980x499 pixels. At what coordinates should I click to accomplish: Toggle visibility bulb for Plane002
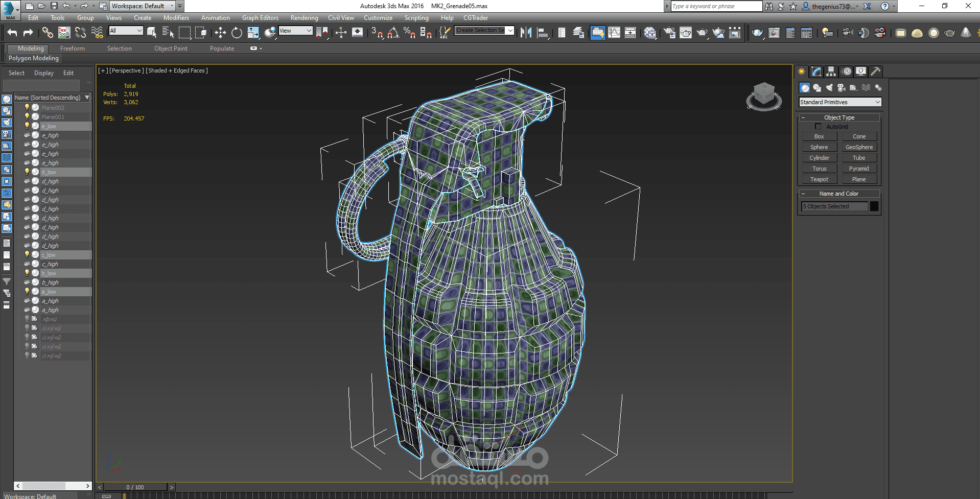pos(27,107)
